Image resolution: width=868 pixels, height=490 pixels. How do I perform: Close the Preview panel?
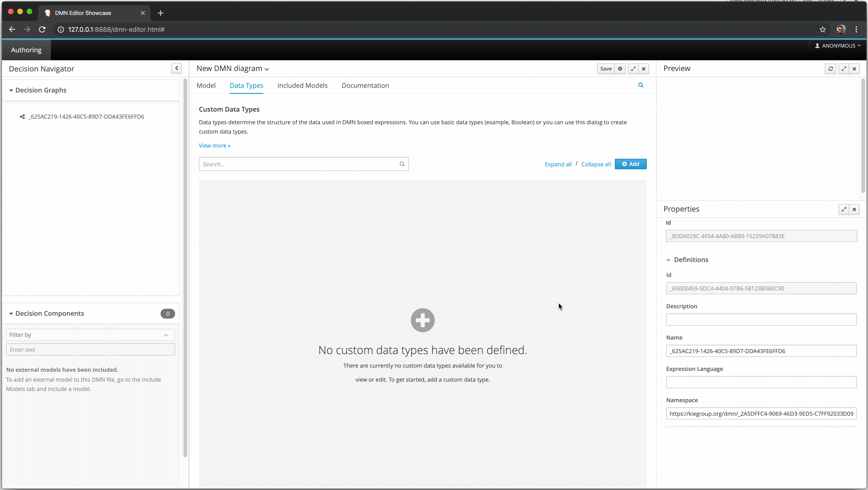pyautogui.click(x=854, y=69)
